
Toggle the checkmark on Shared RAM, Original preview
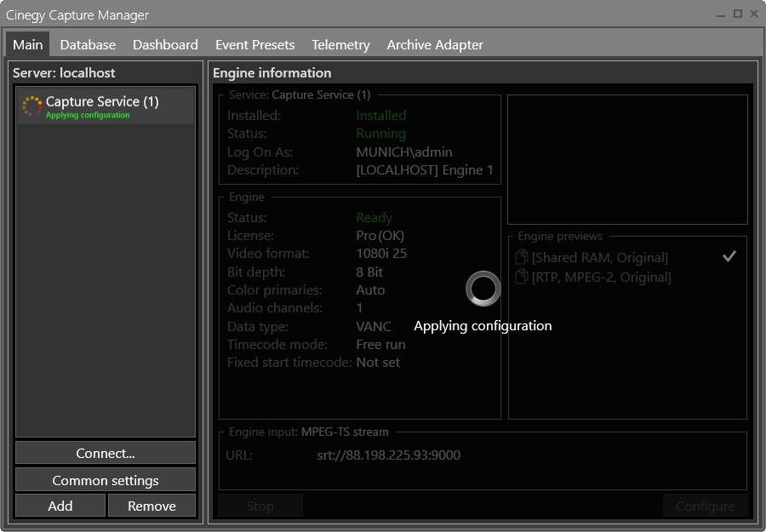[729, 255]
